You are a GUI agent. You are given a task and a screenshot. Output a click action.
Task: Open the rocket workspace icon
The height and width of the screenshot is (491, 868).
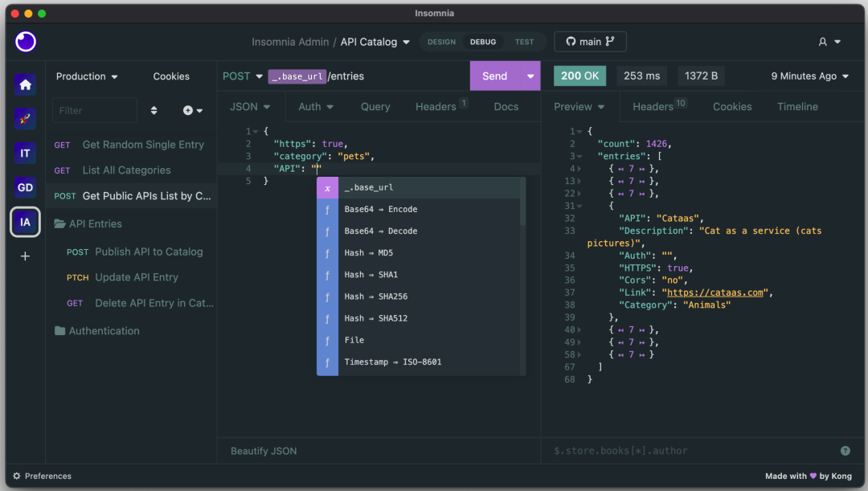(26, 119)
